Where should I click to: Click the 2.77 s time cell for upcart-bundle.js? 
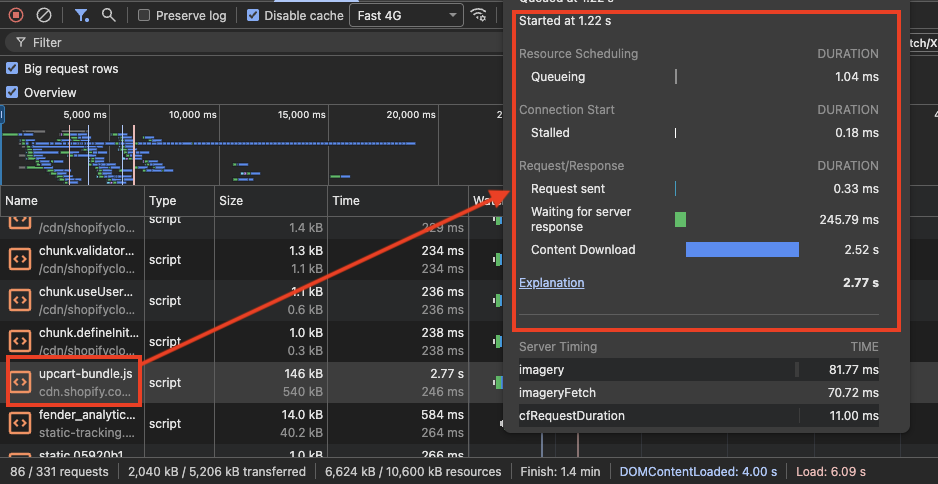(447, 374)
